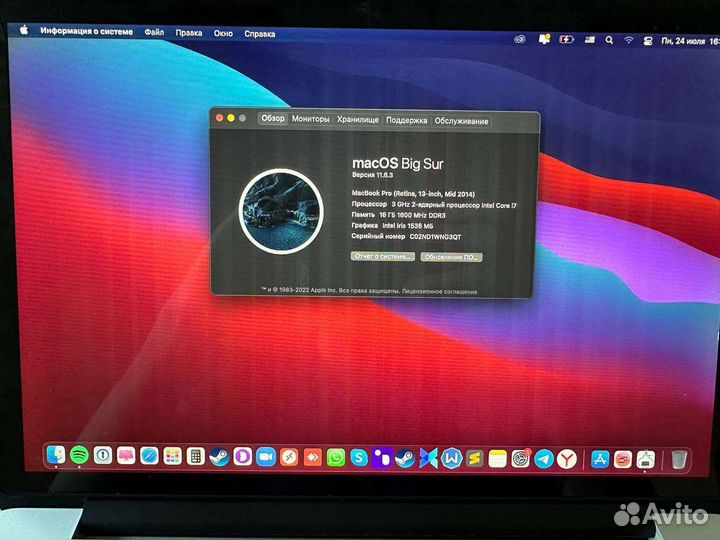Open the Trash in the dock
This screenshot has width=720, height=540.
[679, 460]
